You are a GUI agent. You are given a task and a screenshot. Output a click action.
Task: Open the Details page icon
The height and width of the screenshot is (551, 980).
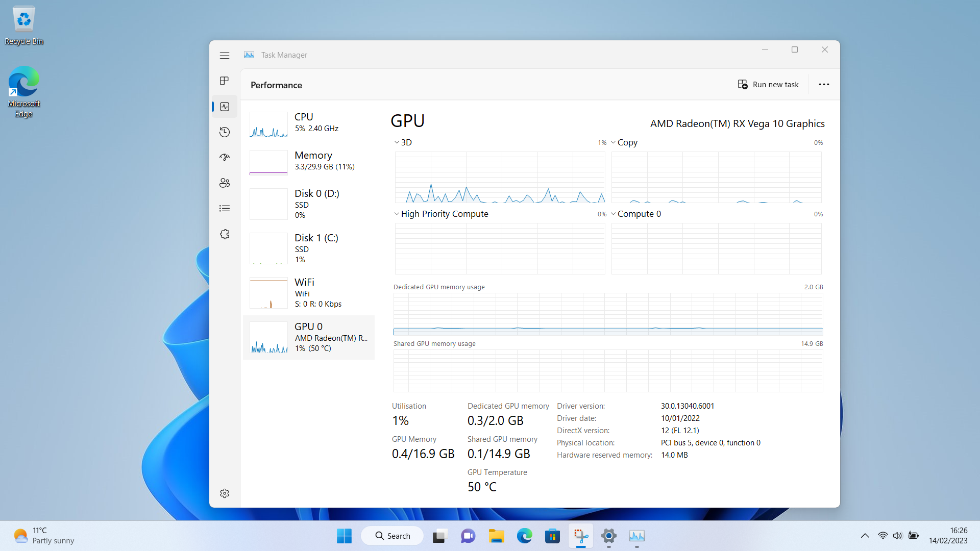[225, 208]
